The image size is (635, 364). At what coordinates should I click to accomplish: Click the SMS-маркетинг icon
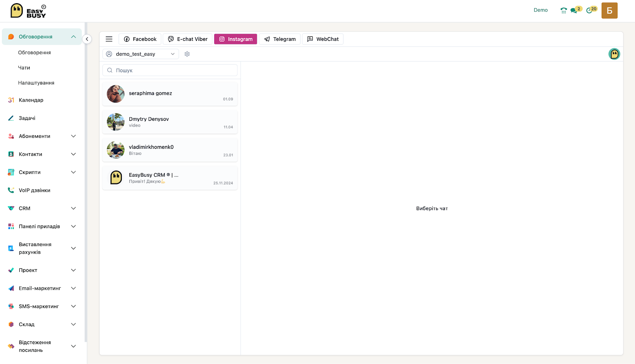11,306
